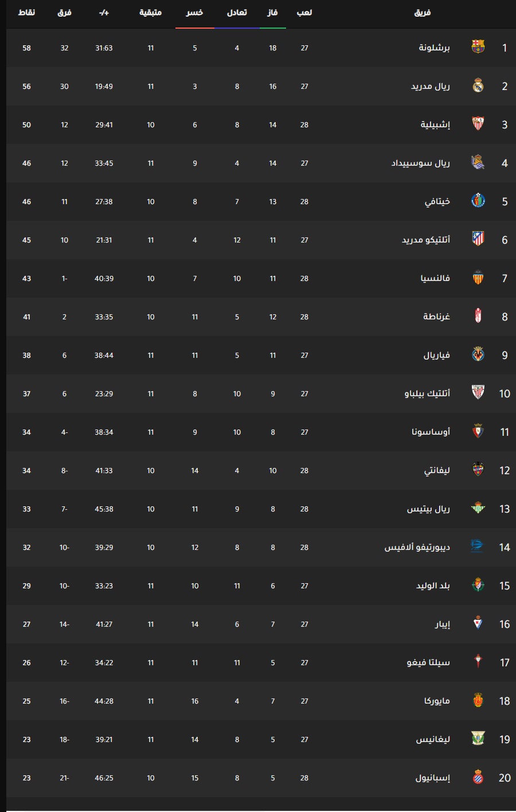
Task: Open the خيتافي team link
Action: click(x=437, y=202)
